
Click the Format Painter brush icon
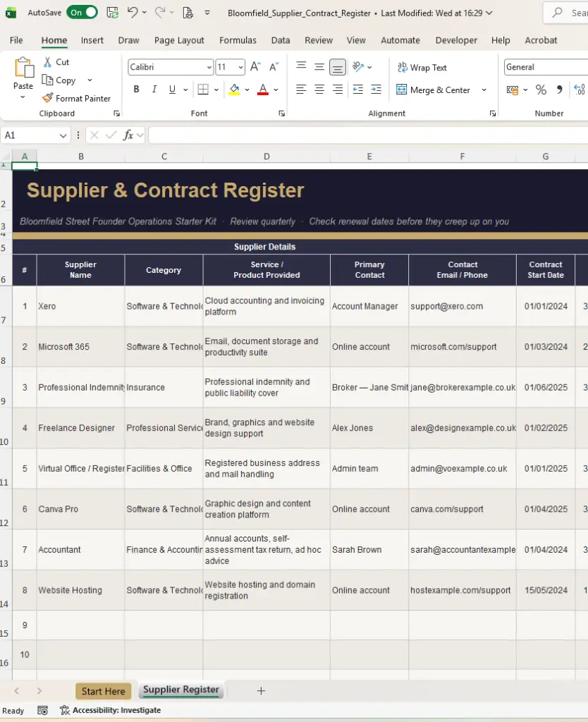click(47, 98)
